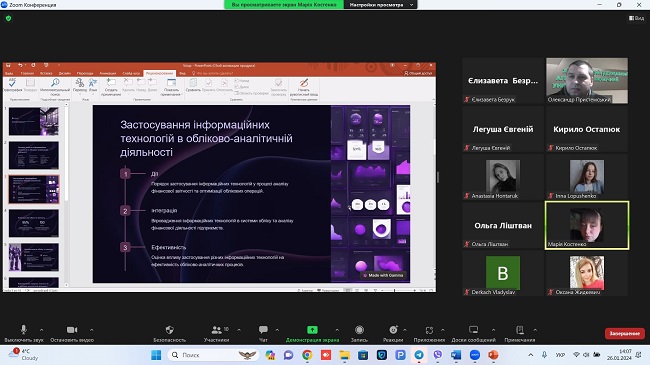Select the first slide thumbnail

pos(34,121)
